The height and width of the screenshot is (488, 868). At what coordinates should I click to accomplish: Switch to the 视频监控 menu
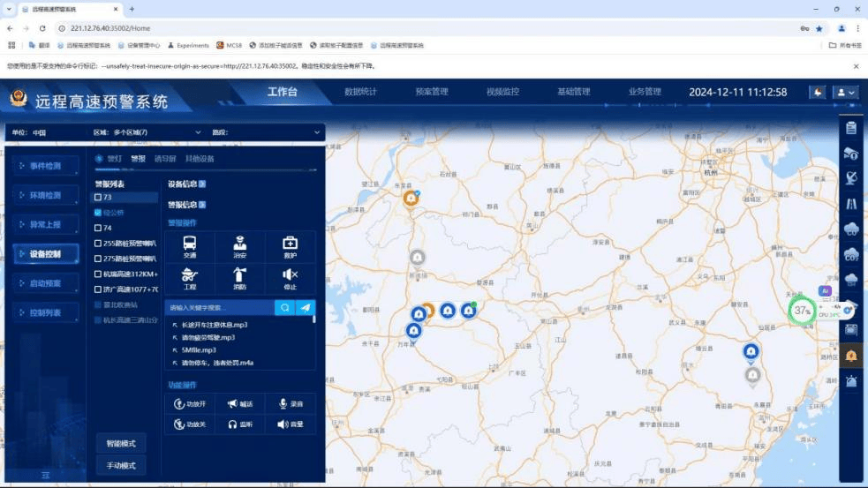(x=502, y=92)
